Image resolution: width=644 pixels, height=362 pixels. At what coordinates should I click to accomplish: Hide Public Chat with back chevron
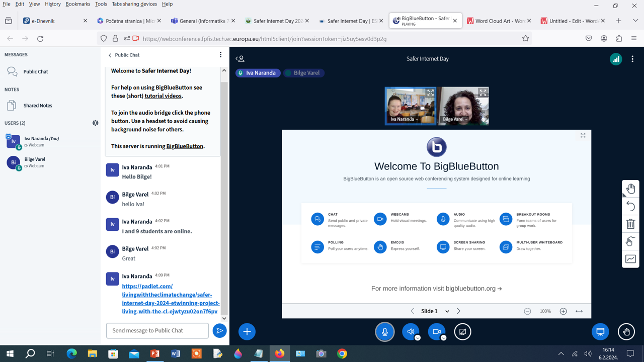point(110,55)
